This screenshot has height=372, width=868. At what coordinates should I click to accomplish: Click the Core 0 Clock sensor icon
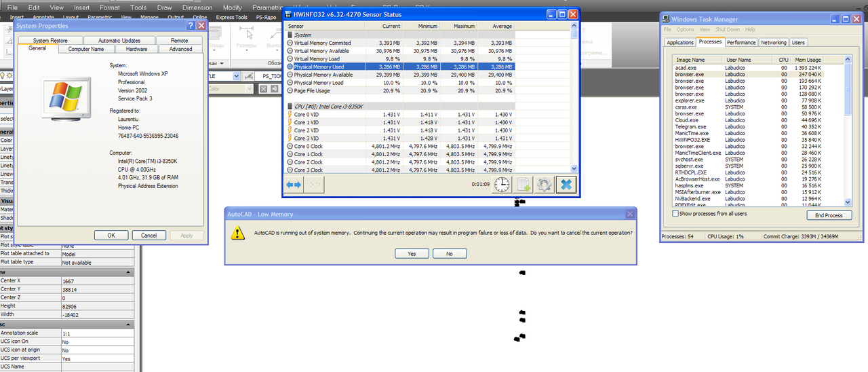click(x=290, y=146)
